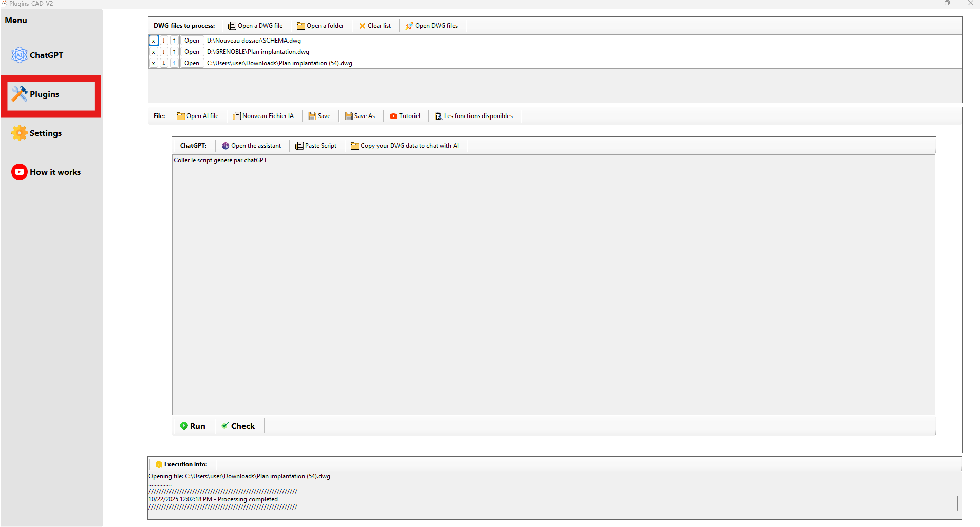Move Plan implantation (54).dwg up
980x527 pixels.
coord(174,63)
